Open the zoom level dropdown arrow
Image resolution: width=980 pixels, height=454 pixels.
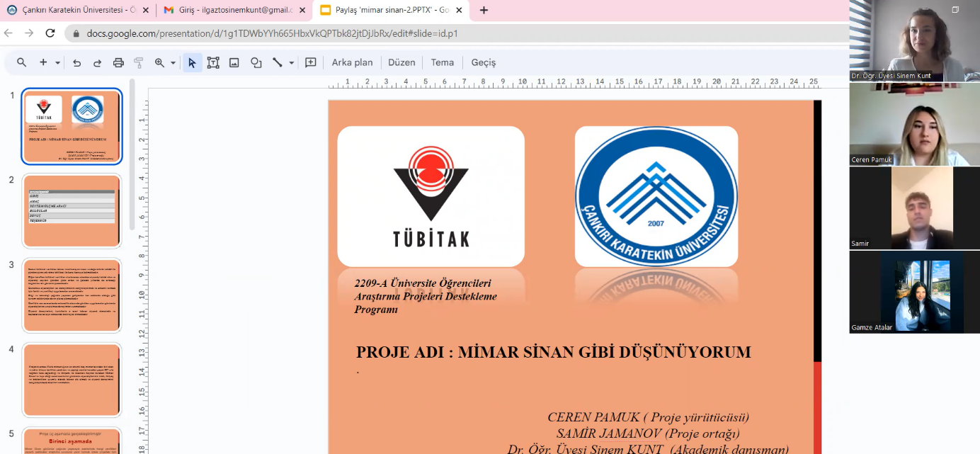pyautogui.click(x=173, y=62)
